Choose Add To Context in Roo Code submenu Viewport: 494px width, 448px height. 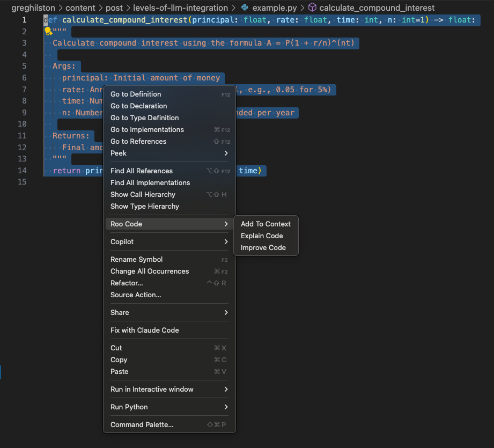click(266, 224)
